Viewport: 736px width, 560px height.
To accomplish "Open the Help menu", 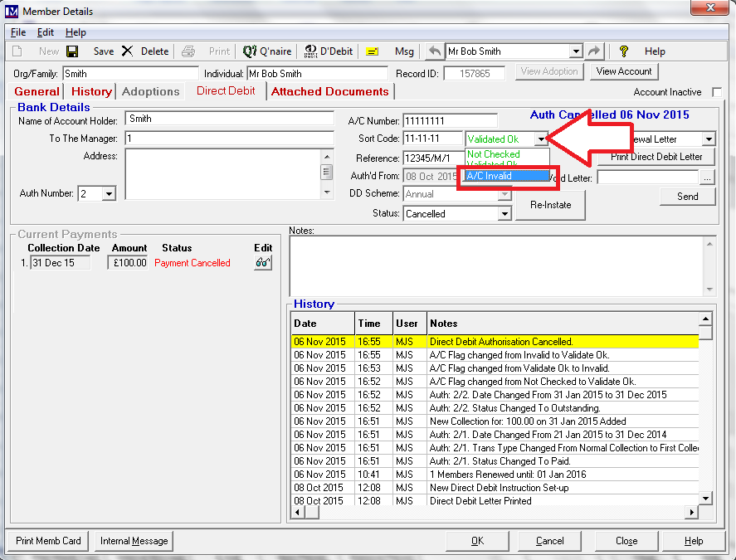I will [76, 32].
